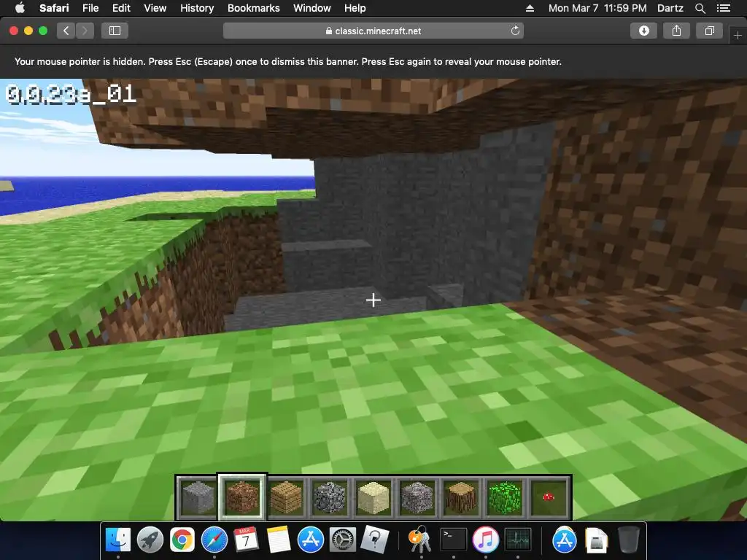The width and height of the screenshot is (747, 560).
Task: Click the eject icon in menu bar
Action: (530, 8)
